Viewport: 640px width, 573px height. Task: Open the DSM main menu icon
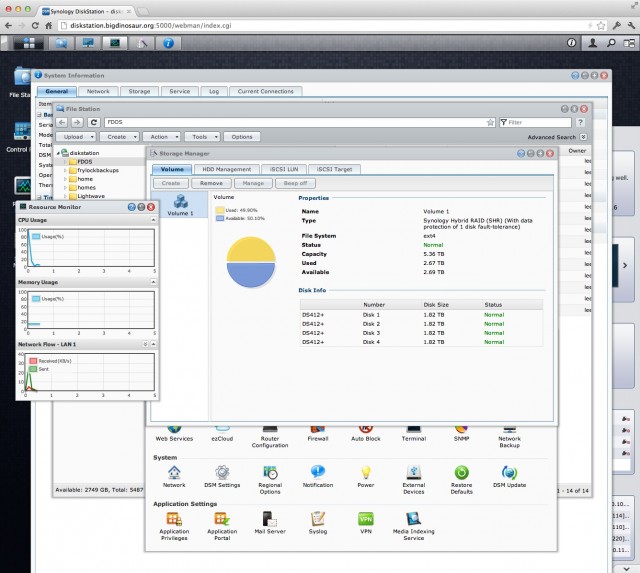coord(29,43)
